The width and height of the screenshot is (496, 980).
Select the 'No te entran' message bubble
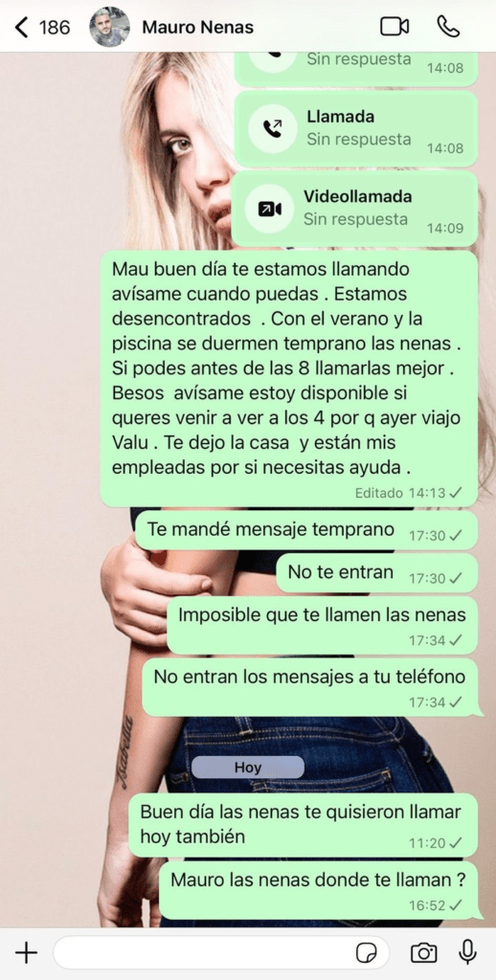point(377,573)
